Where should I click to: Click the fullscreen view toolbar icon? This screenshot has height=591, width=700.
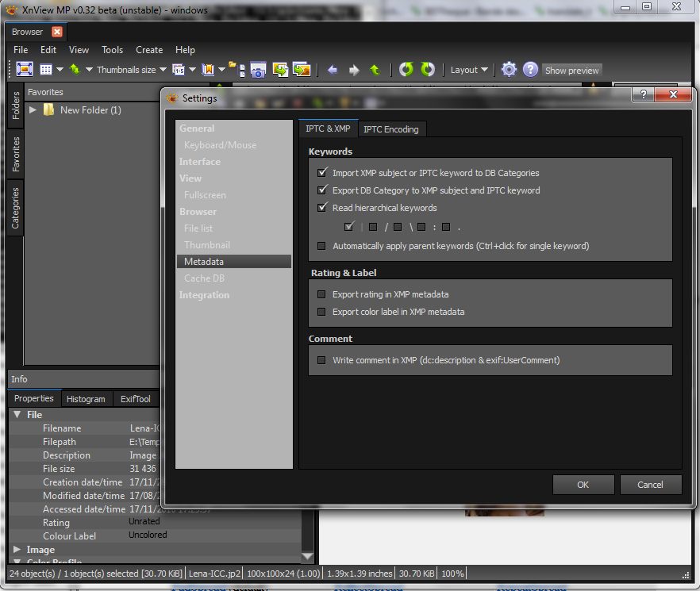[24, 69]
